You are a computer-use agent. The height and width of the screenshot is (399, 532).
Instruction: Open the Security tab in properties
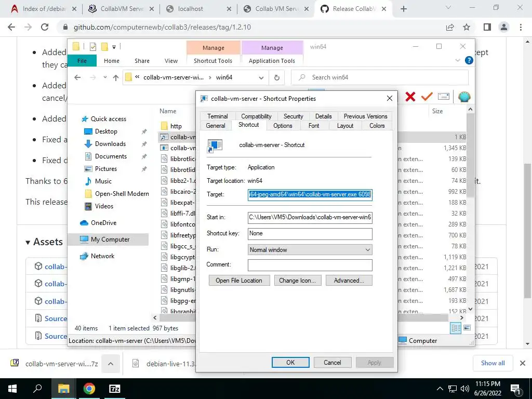293,116
